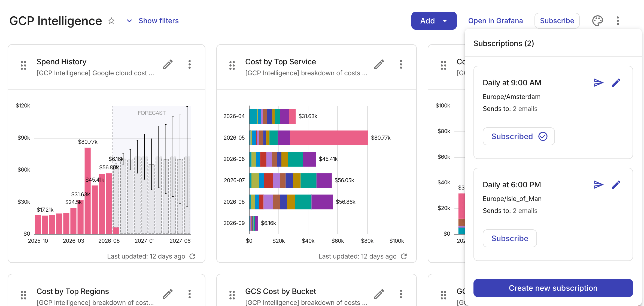
Task: Click the GCS Cost by Bucket panel title
Action: point(281,291)
